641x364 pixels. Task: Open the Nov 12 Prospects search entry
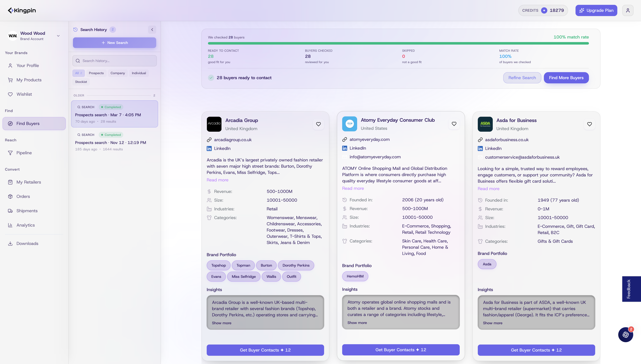[115, 142]
